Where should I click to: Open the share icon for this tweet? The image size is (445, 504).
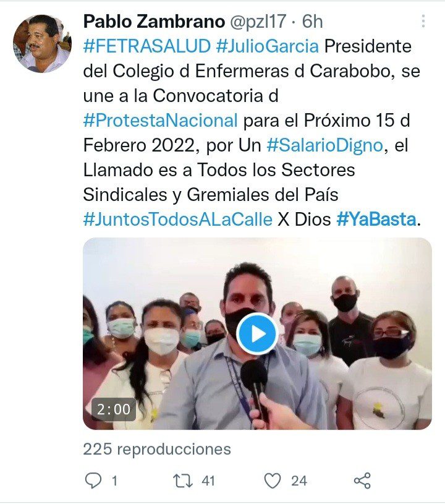362,481
